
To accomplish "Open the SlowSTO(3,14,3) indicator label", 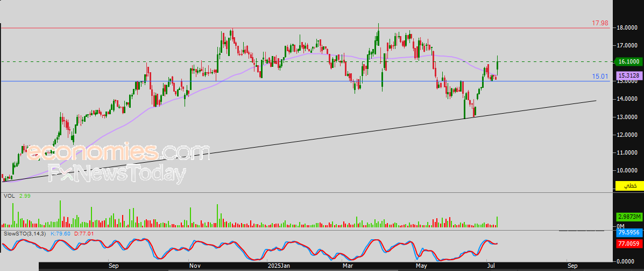I will [24, 234].
